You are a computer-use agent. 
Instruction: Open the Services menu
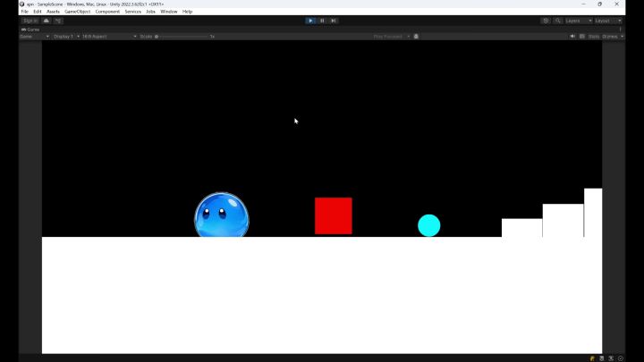(132, 12)
